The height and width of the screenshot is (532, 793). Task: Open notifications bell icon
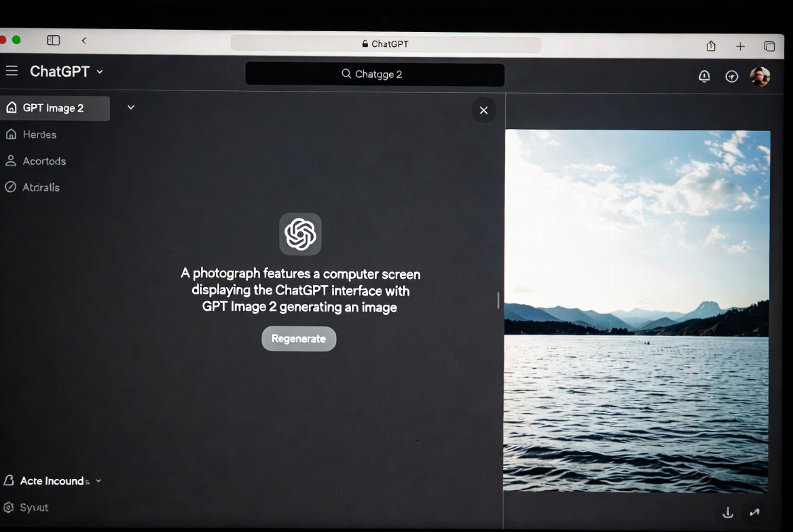(x=704, y=77)
